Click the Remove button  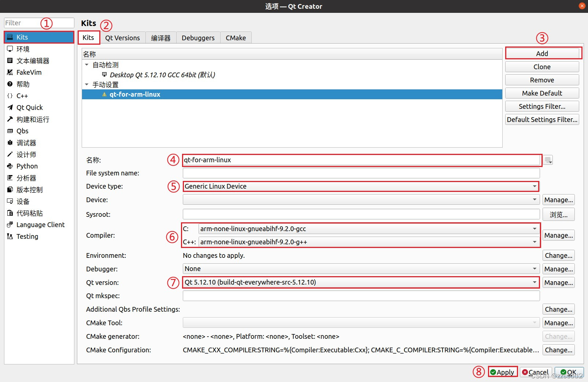click(542, 80)
